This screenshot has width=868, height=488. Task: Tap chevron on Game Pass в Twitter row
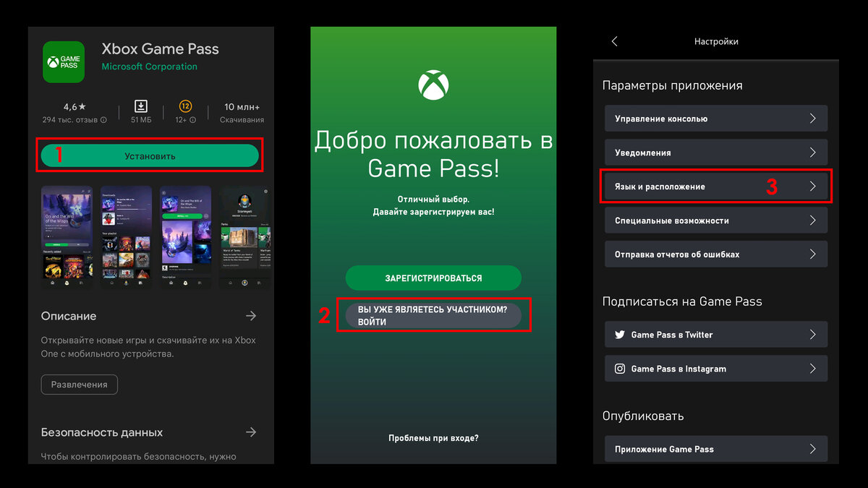pyautogui.click(x=812, y=335)
